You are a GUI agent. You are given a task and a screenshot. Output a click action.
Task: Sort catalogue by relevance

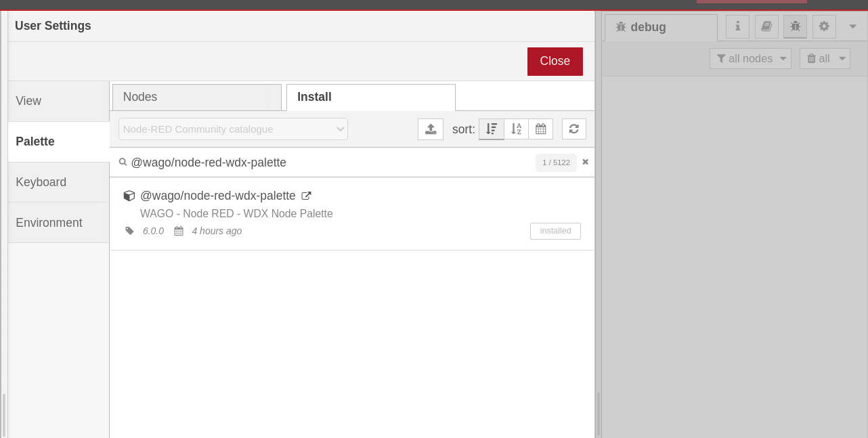coord(492,129)
